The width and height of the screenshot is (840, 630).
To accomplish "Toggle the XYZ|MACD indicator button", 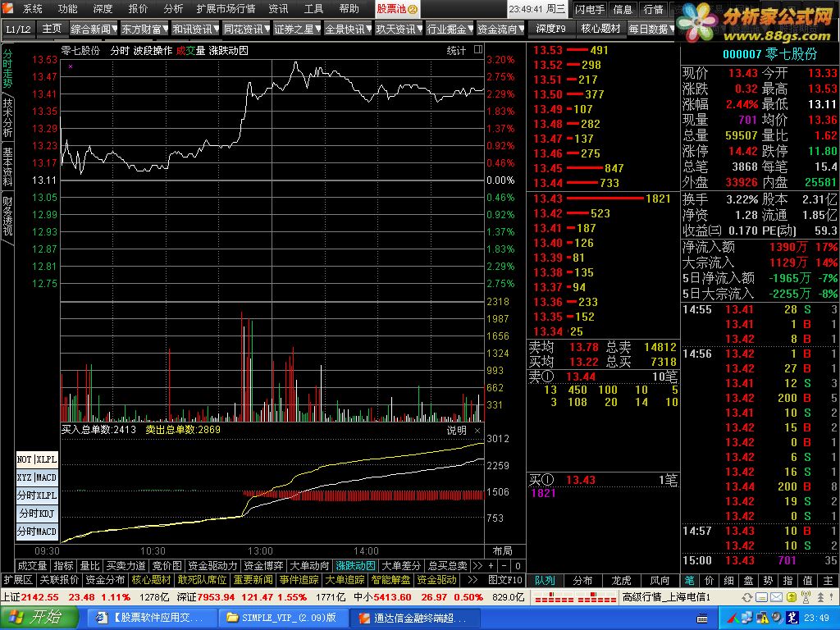I will pos(36,477).
